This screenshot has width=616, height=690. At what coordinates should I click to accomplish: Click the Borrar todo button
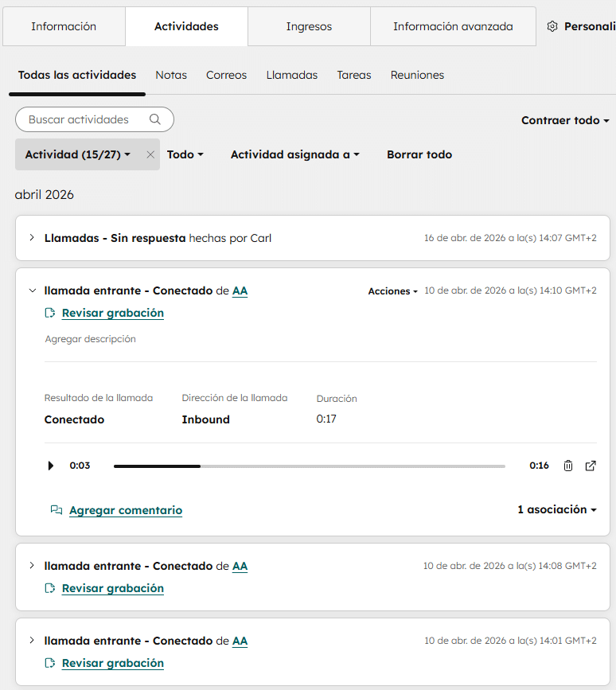(x=419, y=154)
